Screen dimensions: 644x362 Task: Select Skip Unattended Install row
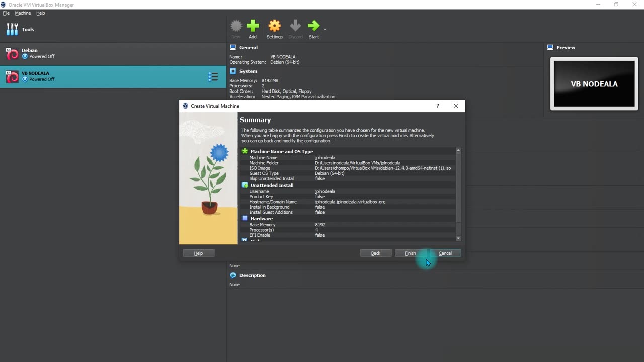(348, 179)
